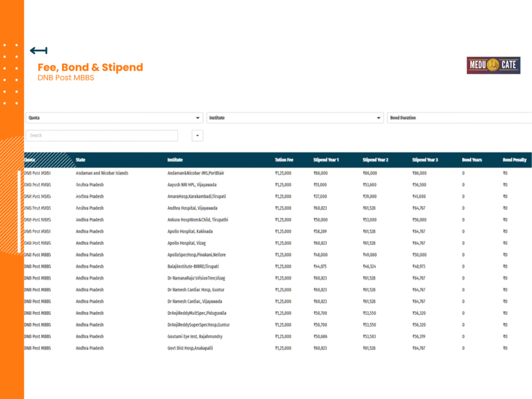Click Bond Penalty ₹0 in Aayush NRI HPL row
The image size is (532, 399).
505,184
